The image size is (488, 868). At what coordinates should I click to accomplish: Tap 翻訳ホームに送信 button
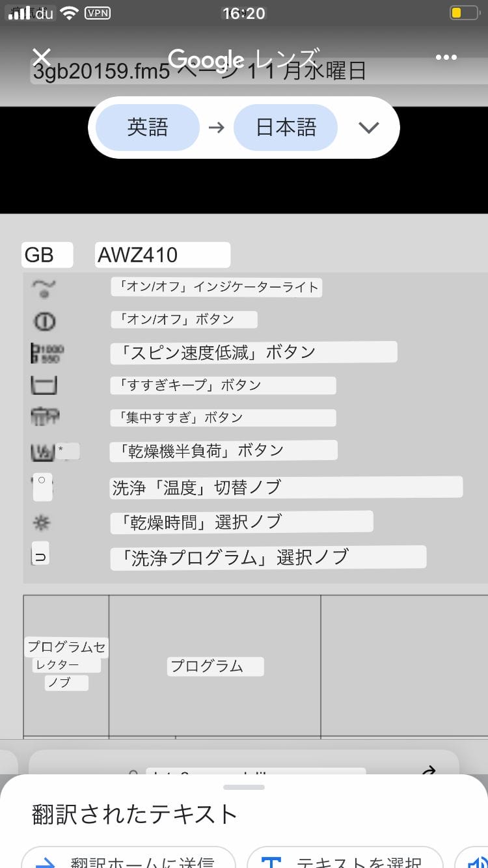click(128, 858)
